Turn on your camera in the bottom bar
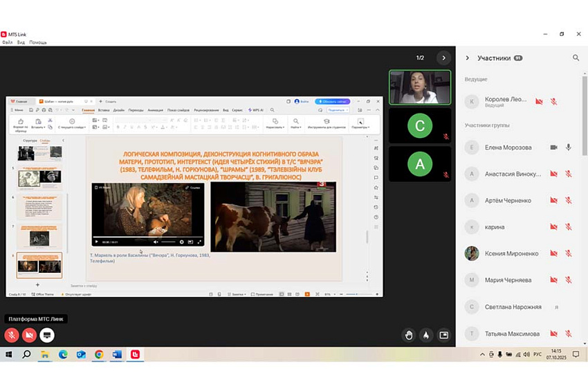Image resolution: width=588 pixels, height=392 pixels. 29,335
